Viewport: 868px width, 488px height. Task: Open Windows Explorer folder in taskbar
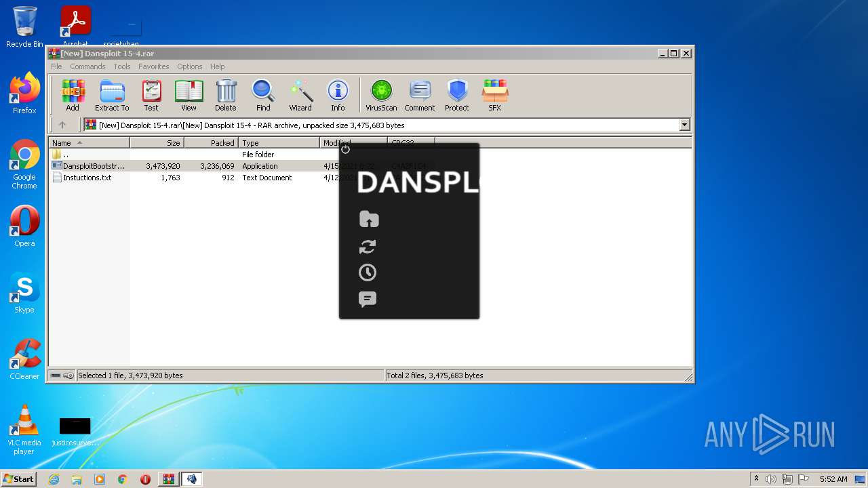tap(77, 479)
